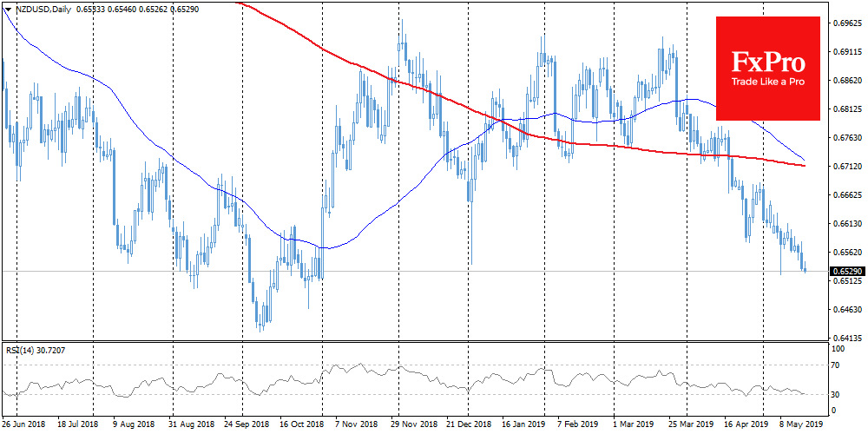Click the RSI 70 level label
Viewport: 868px width, 434px height.
pyautogui.click(x=837, y=365)
